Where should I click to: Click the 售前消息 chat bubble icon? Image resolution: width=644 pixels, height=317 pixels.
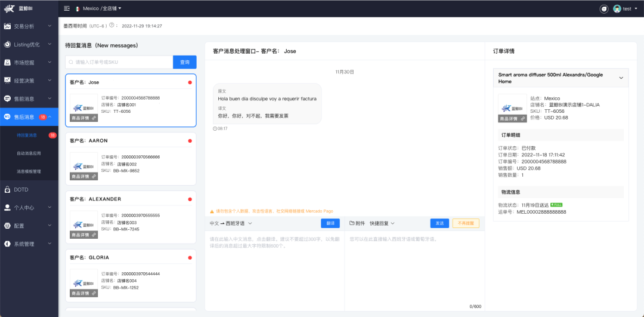point(7,99)
